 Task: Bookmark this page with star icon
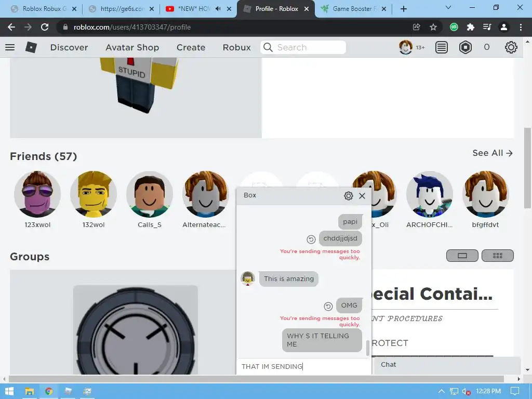(433, 27)
